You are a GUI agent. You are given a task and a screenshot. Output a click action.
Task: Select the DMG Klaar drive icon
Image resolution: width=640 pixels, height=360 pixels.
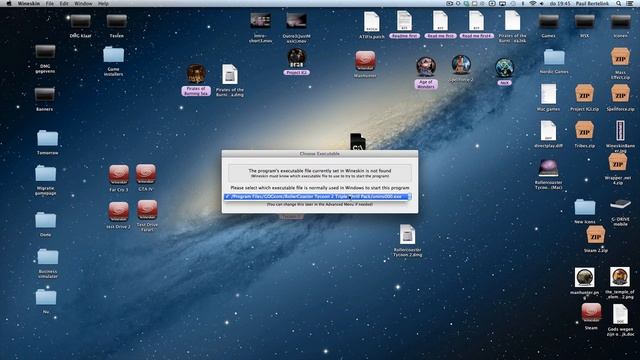[80, 22]
